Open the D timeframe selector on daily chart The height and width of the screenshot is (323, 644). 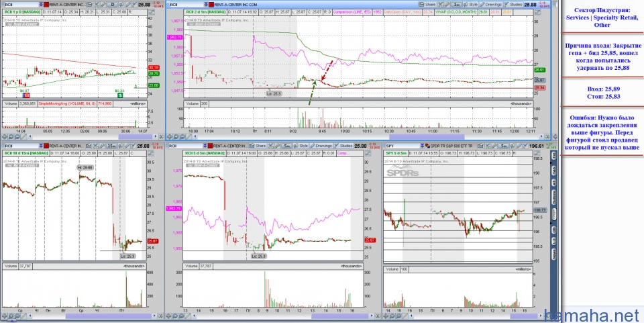tap(112, 5)
